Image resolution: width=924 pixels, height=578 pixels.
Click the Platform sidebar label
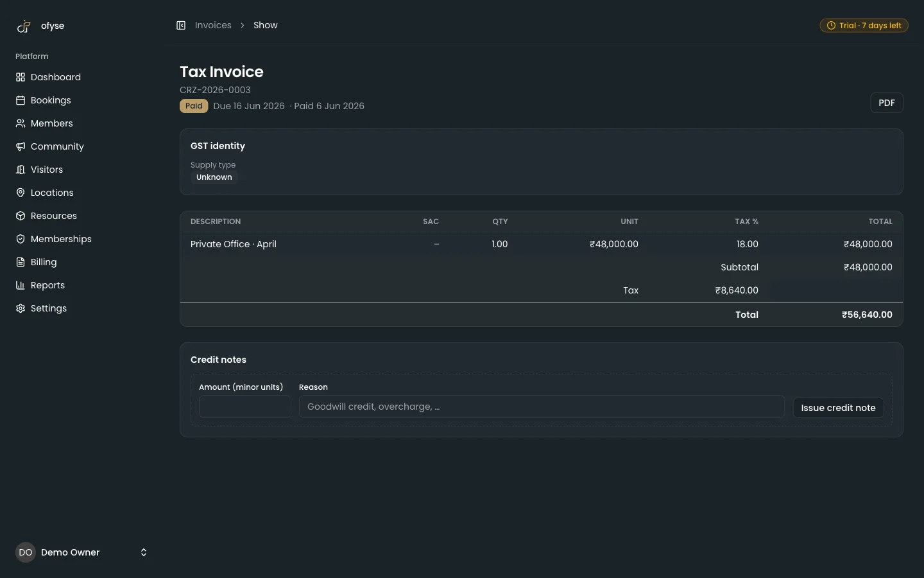click(x=32, y=57)
